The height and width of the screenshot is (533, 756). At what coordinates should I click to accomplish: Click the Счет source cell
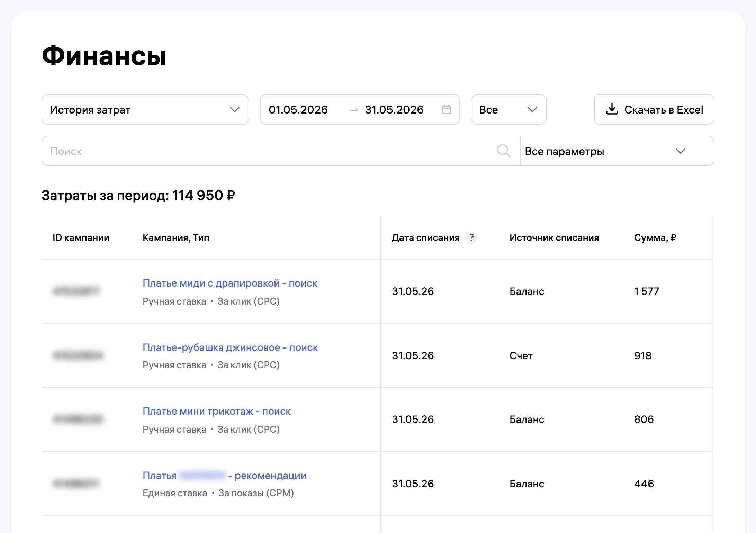pos(521,355)
